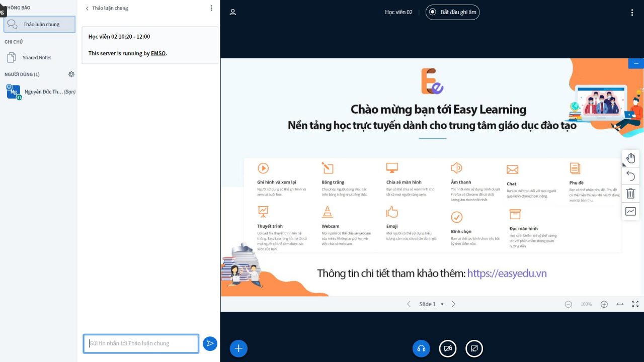This screenshot has width=644, height=362.
Task: Increase the slide zoom level
Action: [x=604, y=304]
